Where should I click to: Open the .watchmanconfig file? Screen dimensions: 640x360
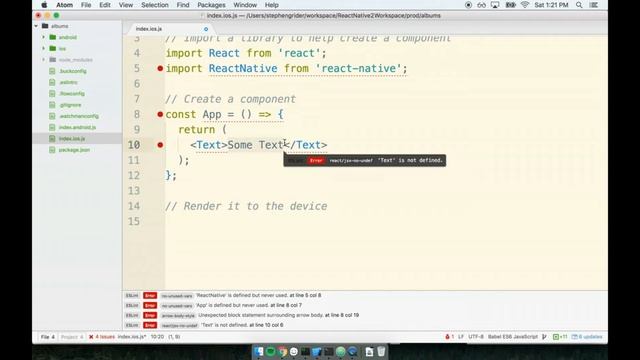coord(79,116)
